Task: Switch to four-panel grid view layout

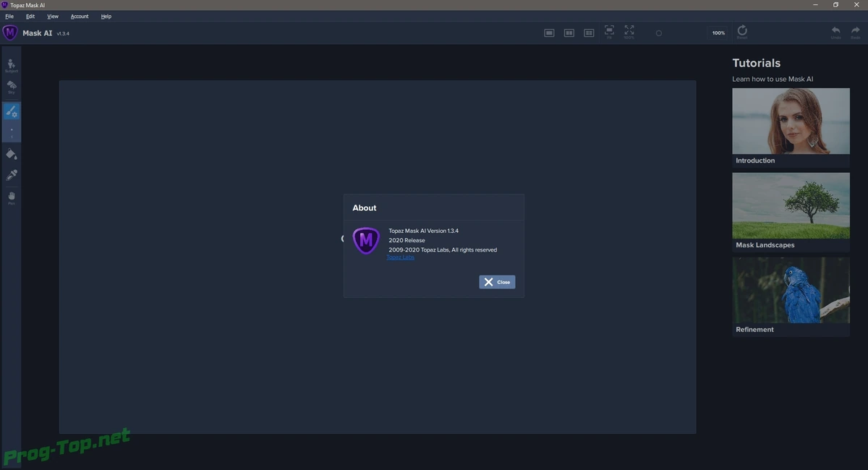Action: [589, 33]
